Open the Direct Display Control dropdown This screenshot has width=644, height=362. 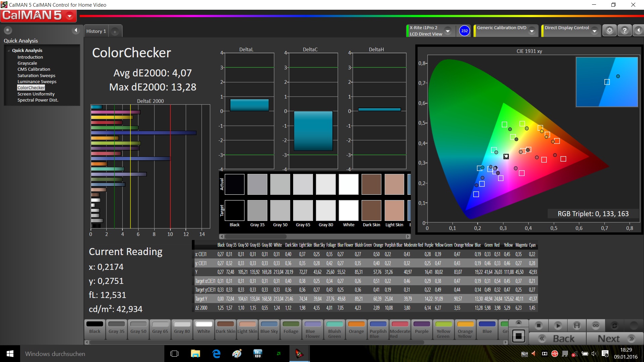[594, 31]
